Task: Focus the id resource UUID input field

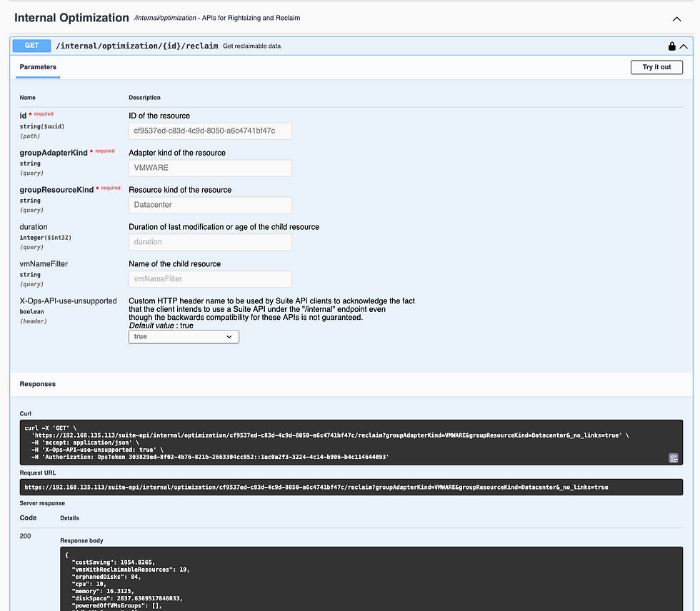Action: pyautogui.click(x=210, y=131)
